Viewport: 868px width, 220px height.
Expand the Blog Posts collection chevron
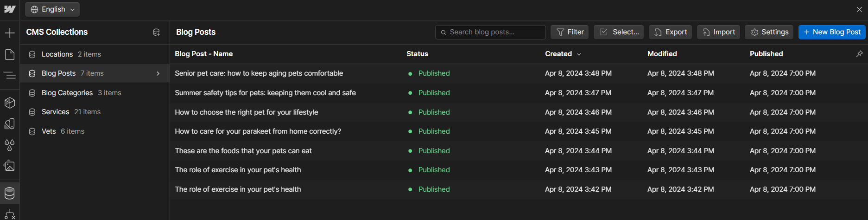point(158,73)
